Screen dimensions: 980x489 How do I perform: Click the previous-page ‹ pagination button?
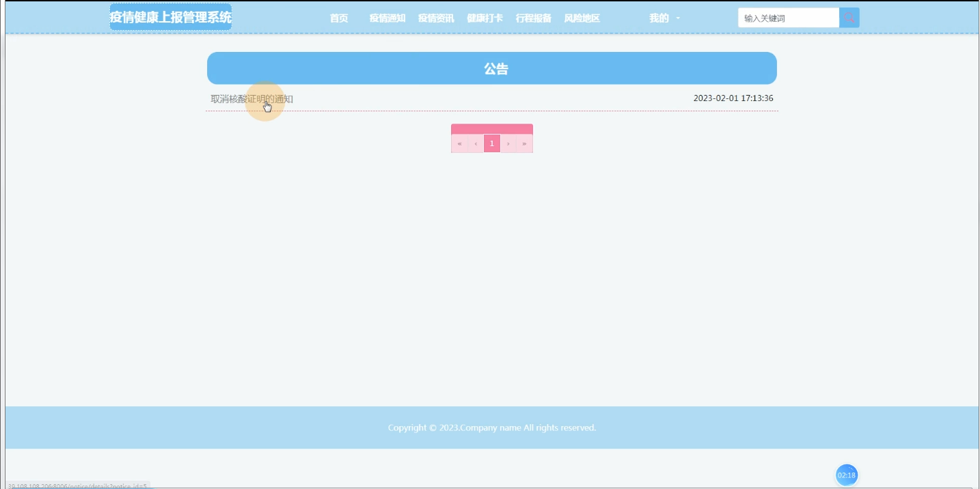[476, 143]
